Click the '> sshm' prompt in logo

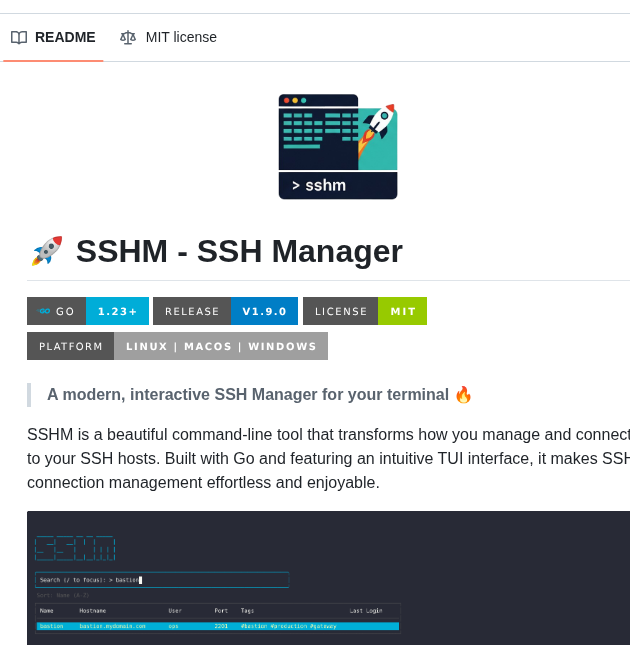point(319,185)
